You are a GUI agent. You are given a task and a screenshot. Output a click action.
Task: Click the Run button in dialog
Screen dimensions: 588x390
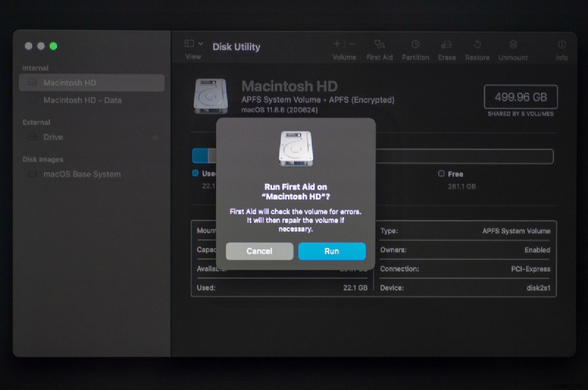pyautogui.click(x=332, y=251)
